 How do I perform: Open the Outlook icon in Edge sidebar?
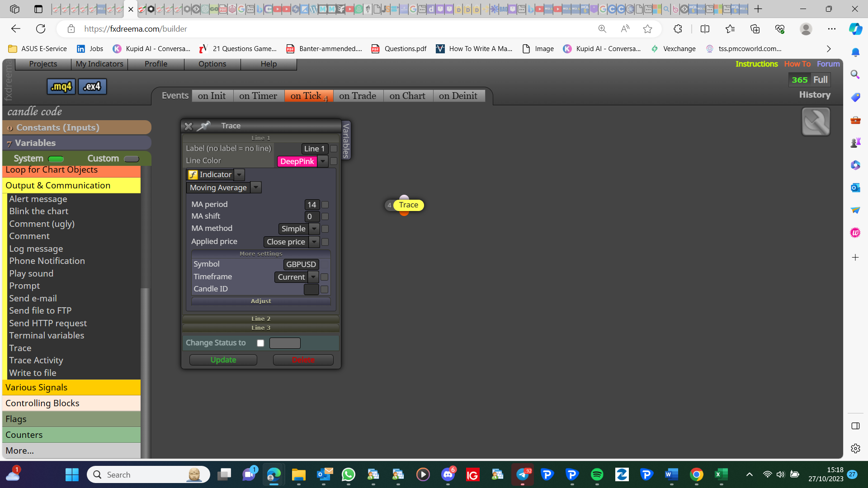[855, 188]
